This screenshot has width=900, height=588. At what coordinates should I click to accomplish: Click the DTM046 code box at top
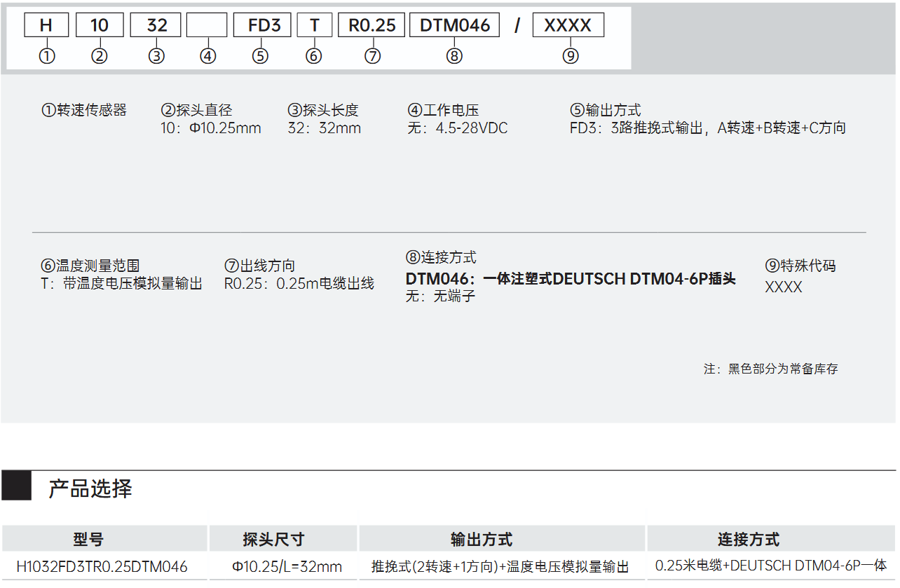[455, 25]
